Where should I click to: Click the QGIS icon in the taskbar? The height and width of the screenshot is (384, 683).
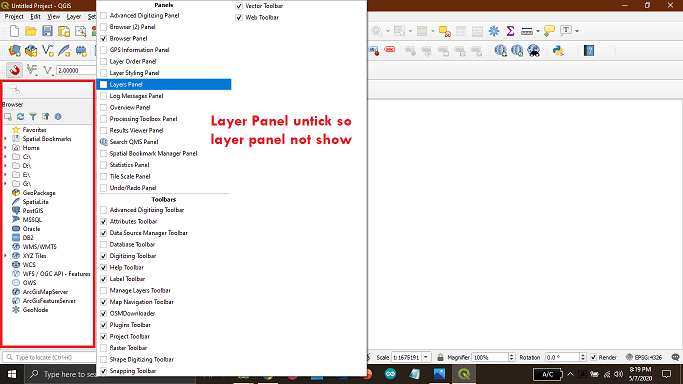[464, 374]
